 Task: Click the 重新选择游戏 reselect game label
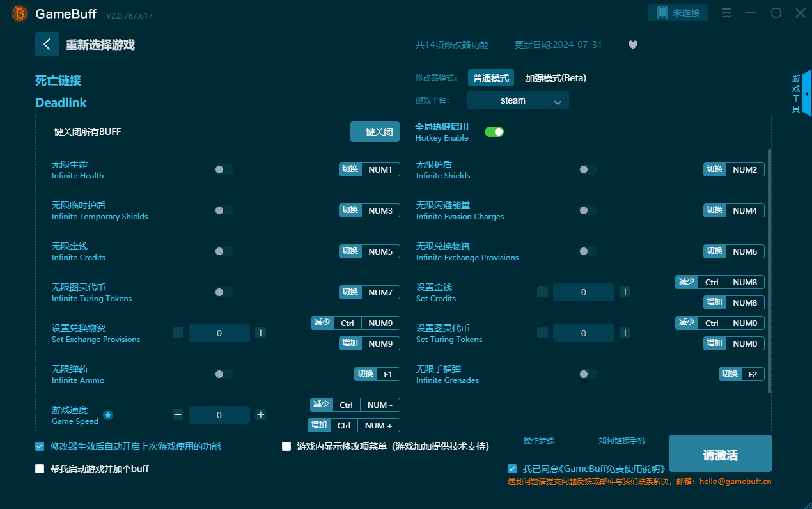pos(100,45)
